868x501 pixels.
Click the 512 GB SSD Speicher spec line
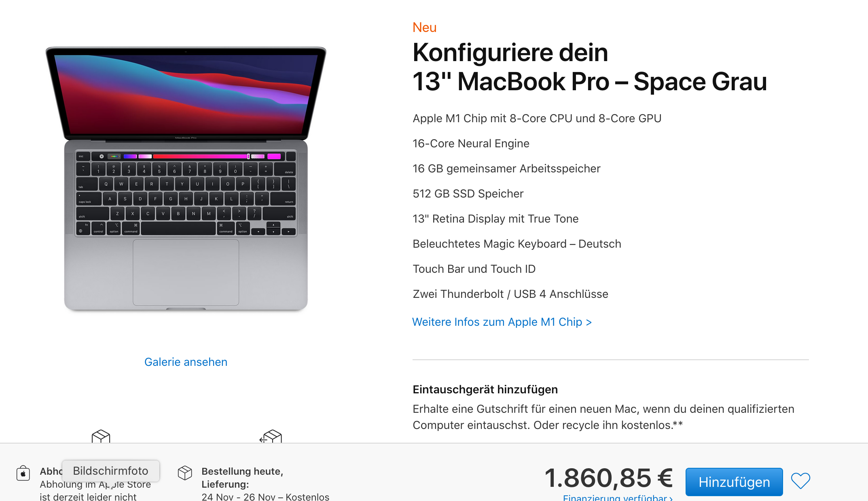(468, 193)
